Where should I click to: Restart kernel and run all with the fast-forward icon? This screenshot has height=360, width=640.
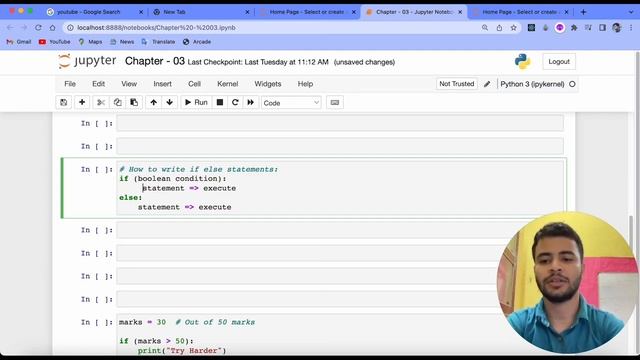point(251,102)
